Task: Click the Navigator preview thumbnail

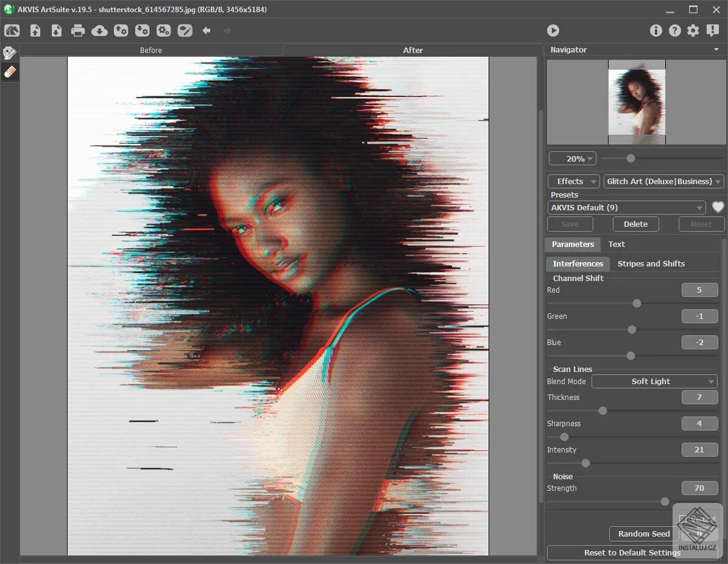Action: 637,102
